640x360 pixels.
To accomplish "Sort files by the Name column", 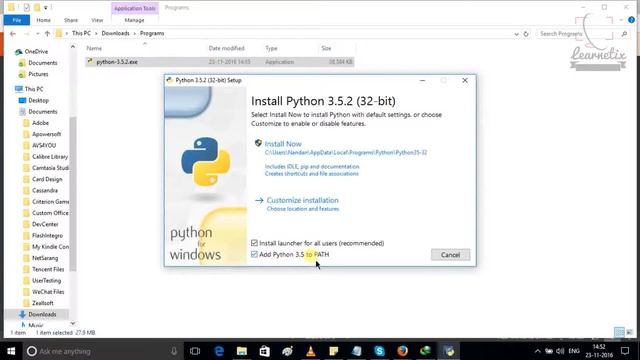I will [94, 48].
